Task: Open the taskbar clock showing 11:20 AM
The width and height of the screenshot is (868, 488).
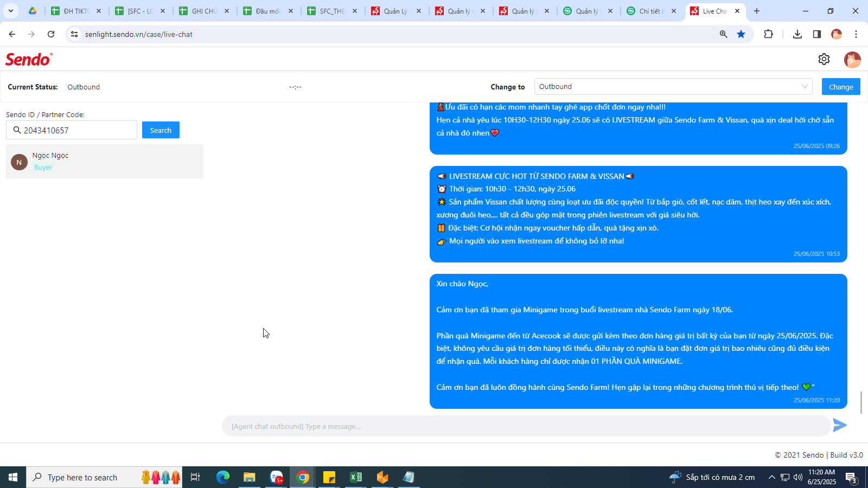Action: 822,477
